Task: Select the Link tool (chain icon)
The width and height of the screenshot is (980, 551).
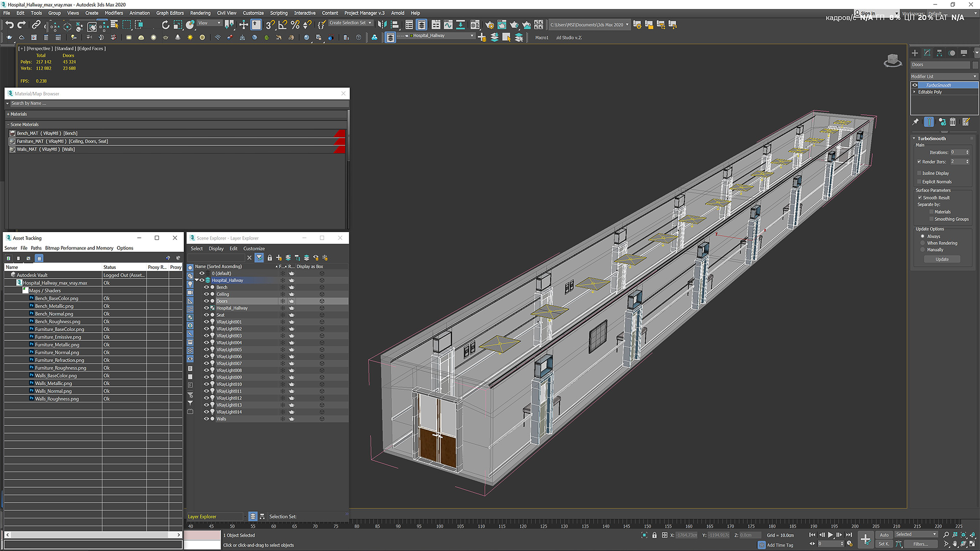Action: tap(36, 24)
